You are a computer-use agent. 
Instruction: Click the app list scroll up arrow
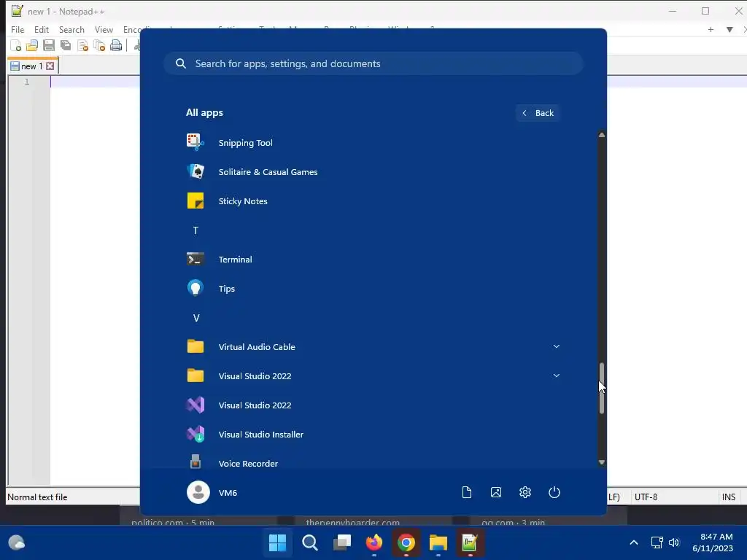point(602,135)
